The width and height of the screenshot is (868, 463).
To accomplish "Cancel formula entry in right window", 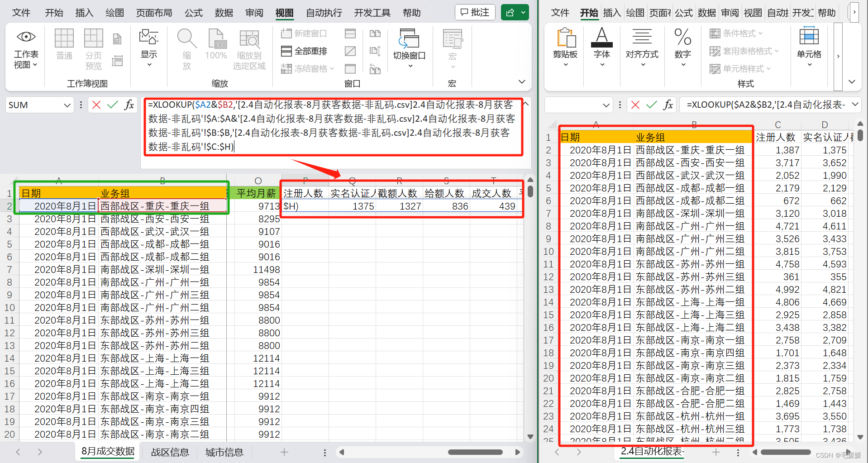I will point(635,105).
